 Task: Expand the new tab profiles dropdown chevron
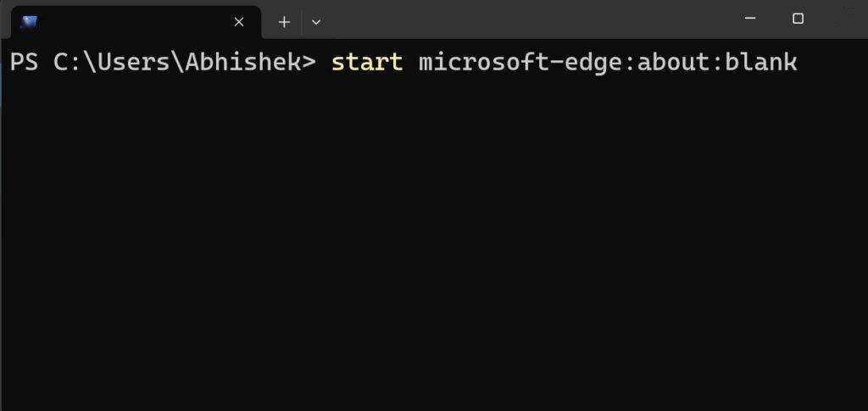coord(316,22)
